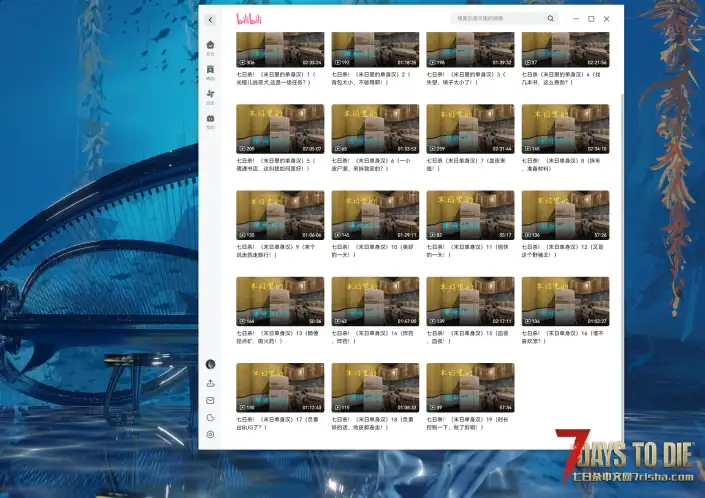Image resolution: width=705 pixels, height=498 pixels.
Task: Click the back arrow in the sidebar
Action: tap(210, 19)
